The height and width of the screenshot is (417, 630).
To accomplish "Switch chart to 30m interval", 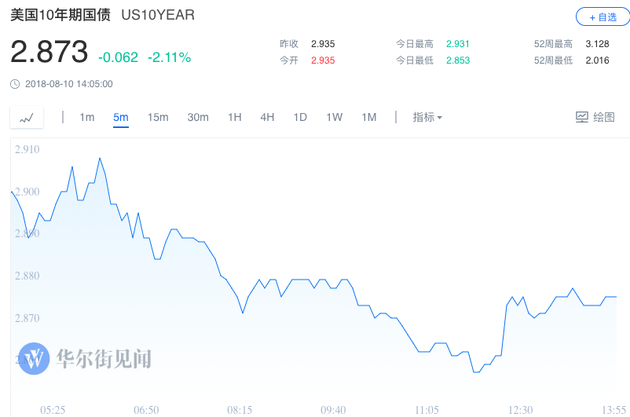I will click(x=198, y=117).
